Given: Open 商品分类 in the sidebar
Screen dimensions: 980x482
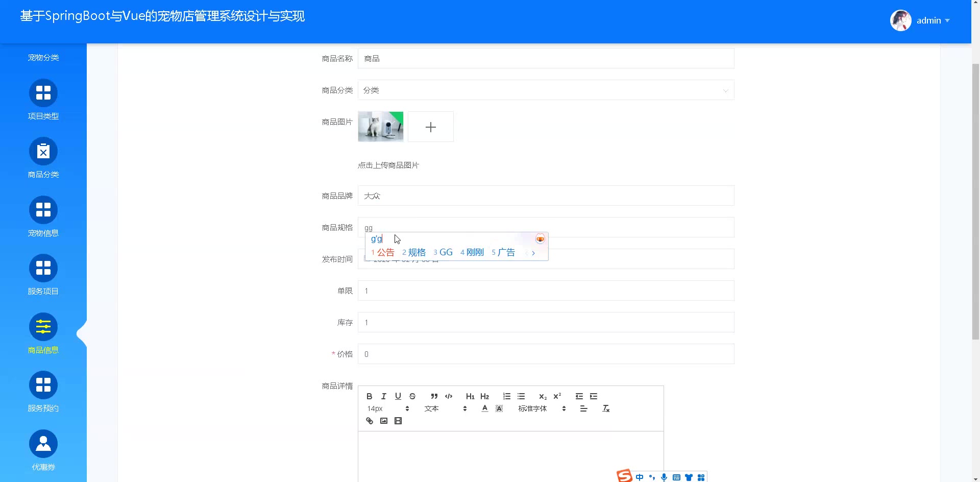Looking at the screenshot, I should click(43, 158).
